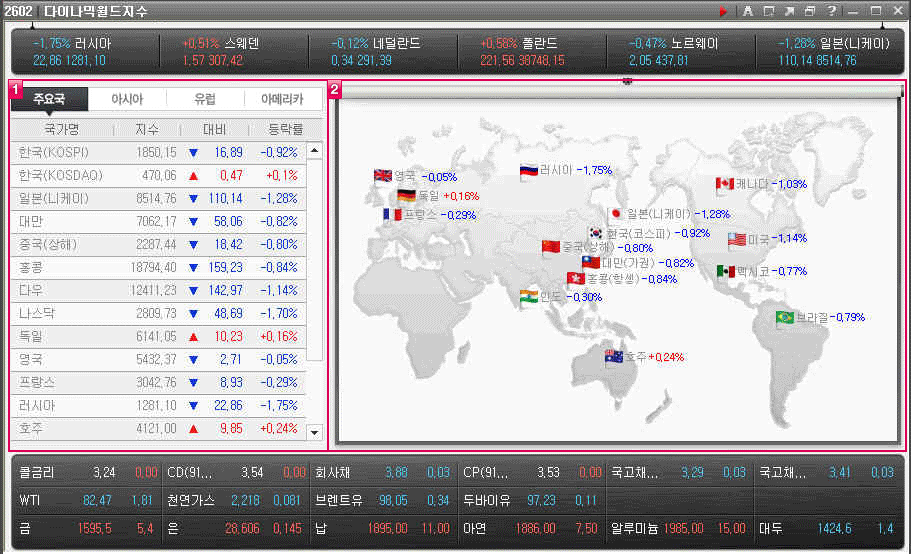Click the diagonal arrow link icon
Viewport: 911px width, 554px height.
(x=789, y=11)
